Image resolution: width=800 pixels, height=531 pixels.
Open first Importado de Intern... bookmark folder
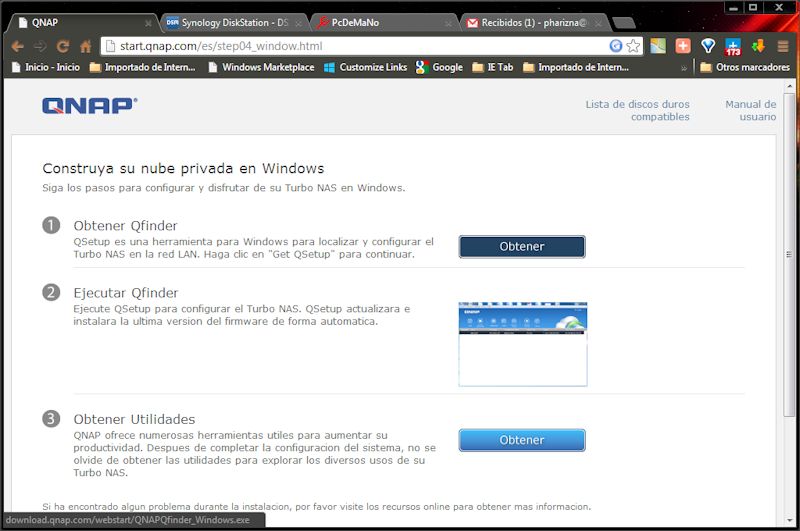(142, 67)
